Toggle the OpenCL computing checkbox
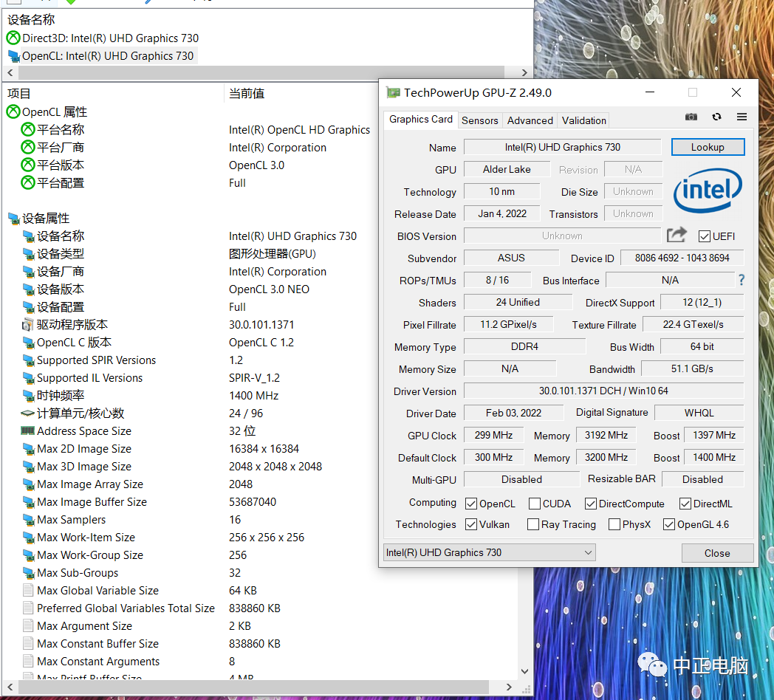Image resolution: width=774 pixels, height=700 pixels. (471, 504)
